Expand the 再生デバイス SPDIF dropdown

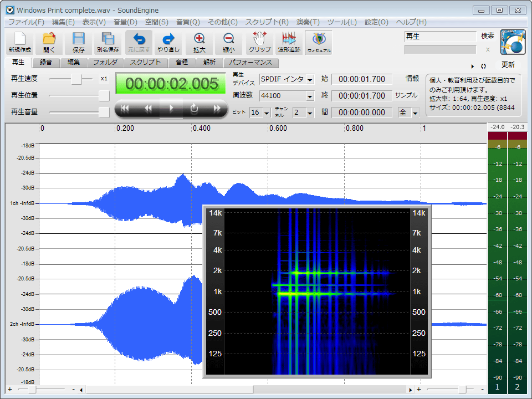310,80
